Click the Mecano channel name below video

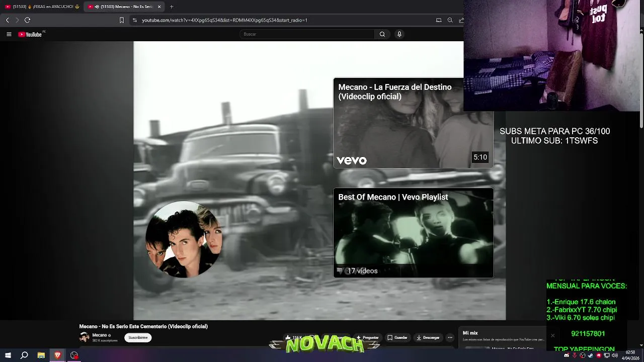[x=100, y=335]
